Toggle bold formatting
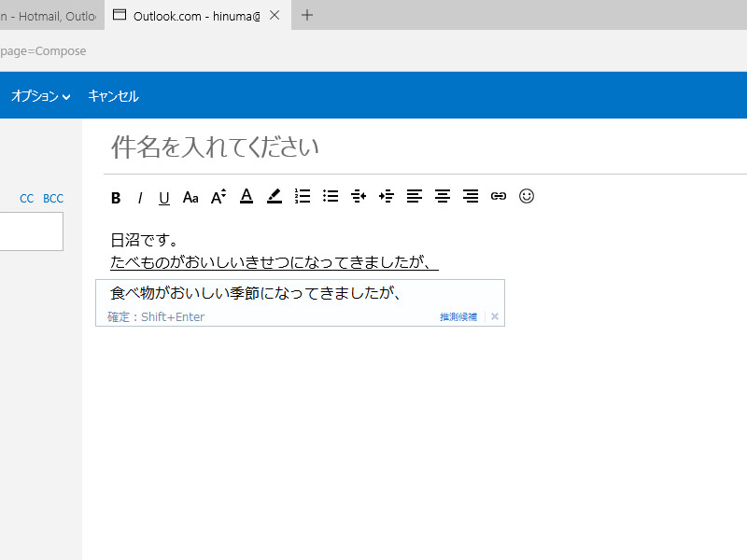Image resolution: width=747 pixels, height=560 pixels. coord(116,197)
